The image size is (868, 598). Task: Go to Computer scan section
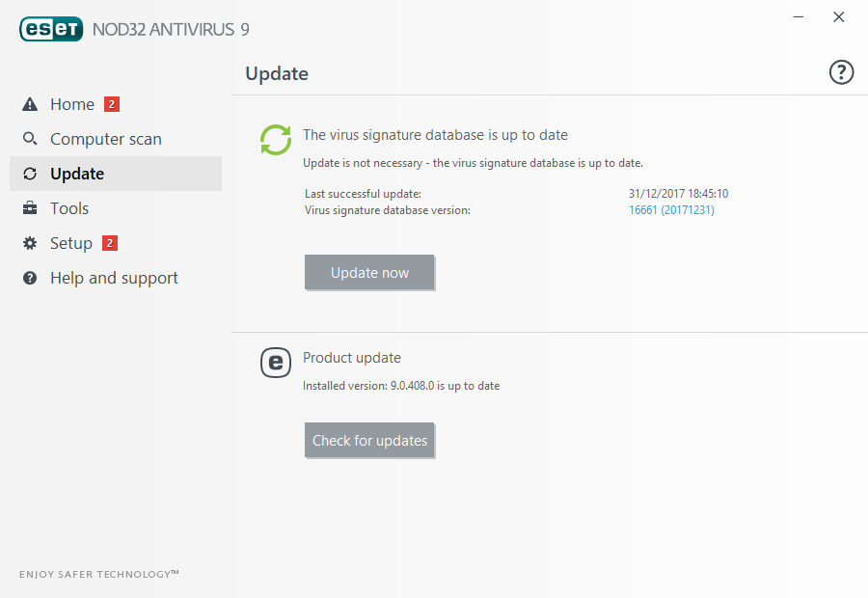(106, 139)
